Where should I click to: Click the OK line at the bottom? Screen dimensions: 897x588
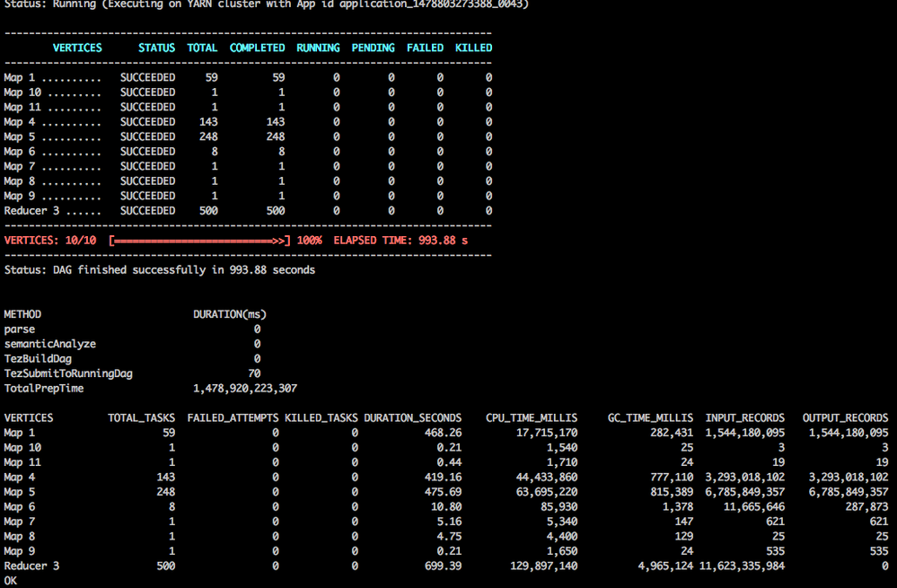10,581
